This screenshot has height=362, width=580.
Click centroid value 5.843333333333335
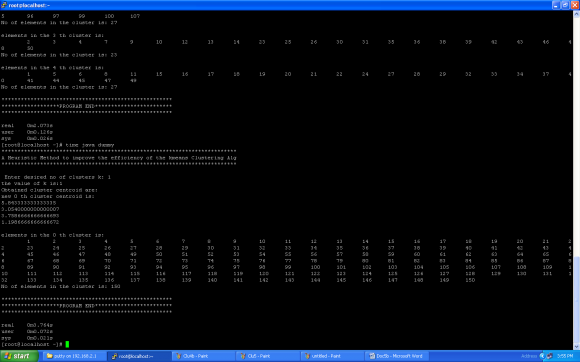click(28, 203)
